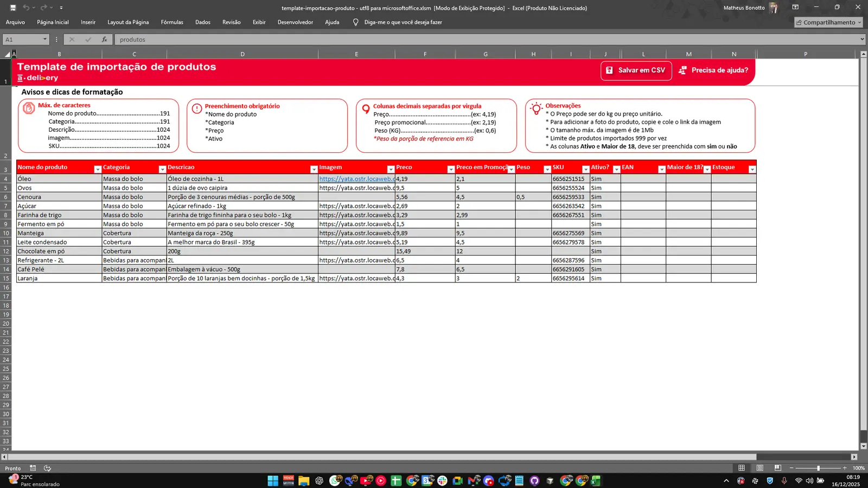Screen dimensions: 868x488
Task: Click the Save icon in the quick access toolbar
Action: tap(13, 8)
